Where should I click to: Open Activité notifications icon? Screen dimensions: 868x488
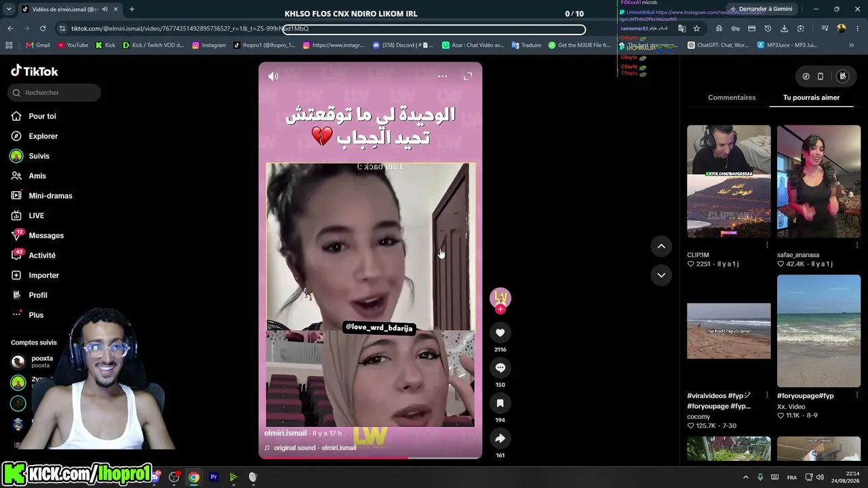pyautogui.click(x=17, y=255)
